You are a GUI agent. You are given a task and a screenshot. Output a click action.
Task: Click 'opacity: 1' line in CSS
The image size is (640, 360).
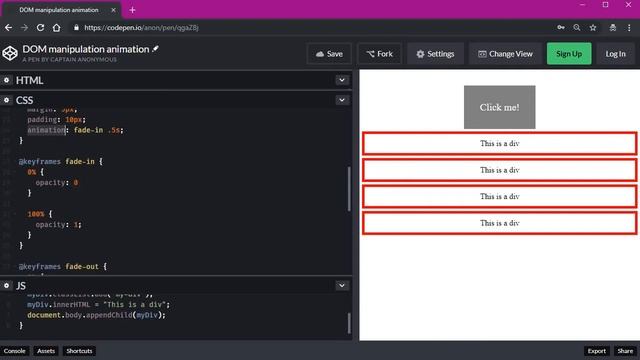(x=58, y=224)
